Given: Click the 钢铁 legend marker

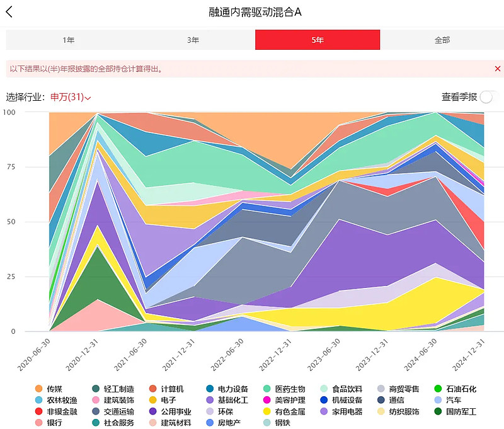Looking at the screenshot, I should point(266,423).
